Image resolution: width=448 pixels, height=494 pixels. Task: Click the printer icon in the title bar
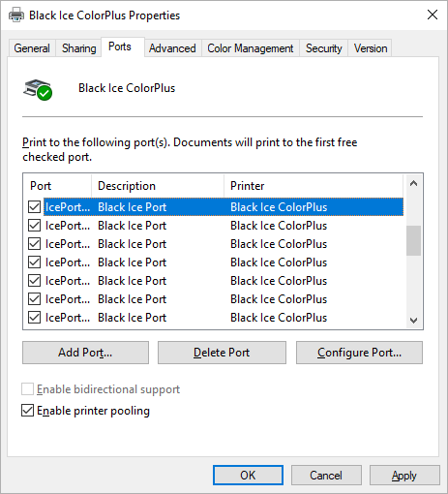click(16, 15)
